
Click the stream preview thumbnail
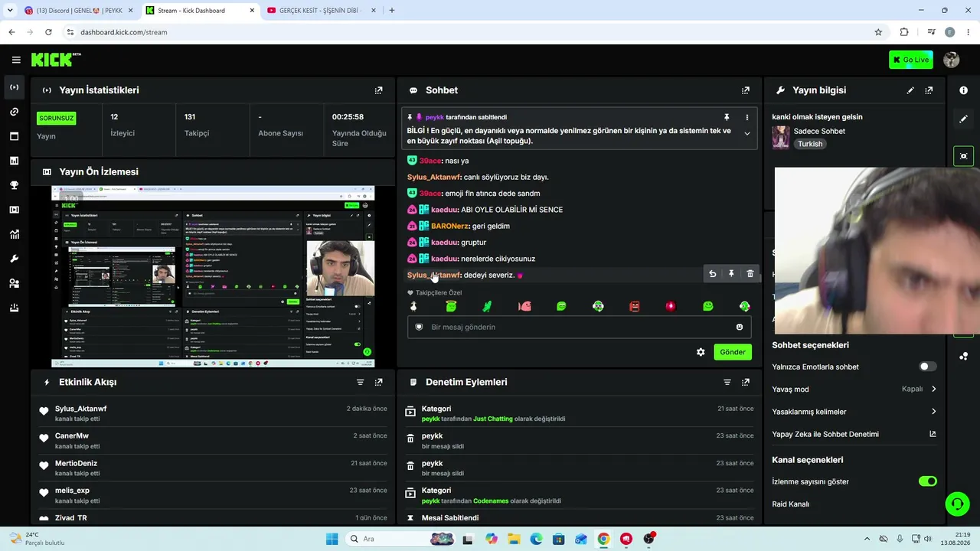[213, 276]
